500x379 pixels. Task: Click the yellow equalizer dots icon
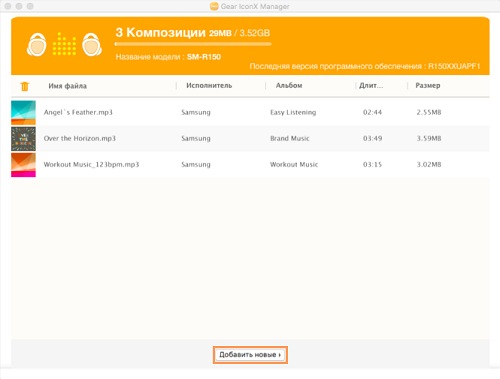(x=64, y=44)
